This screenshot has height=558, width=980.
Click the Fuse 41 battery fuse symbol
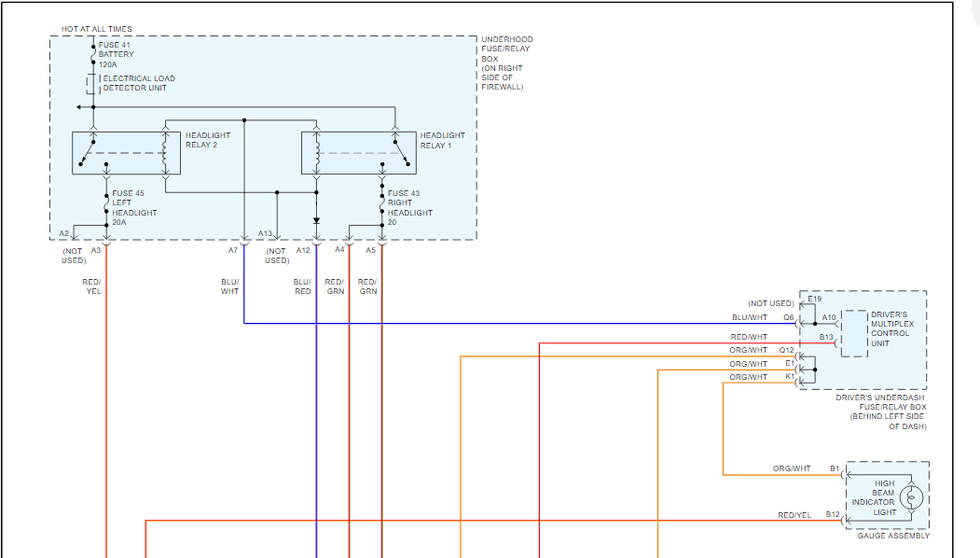pos(93,54)
